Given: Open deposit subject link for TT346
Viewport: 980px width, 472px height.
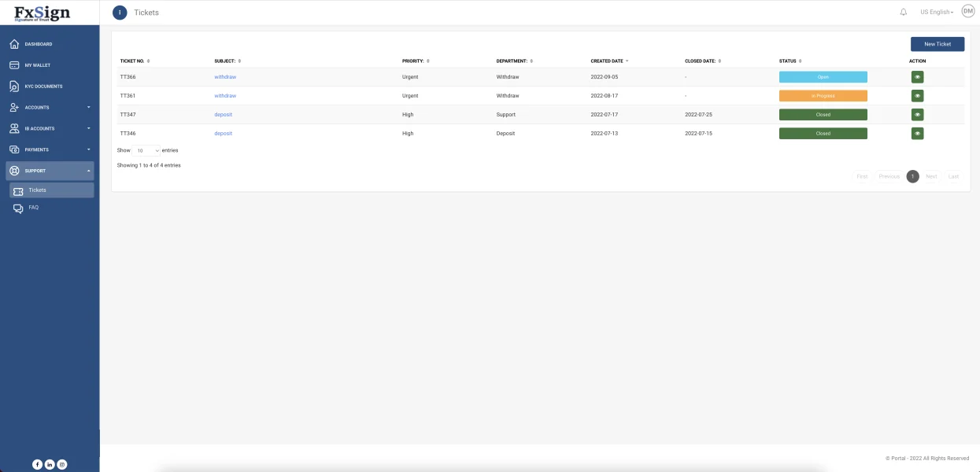Looking at the screenshot, I should point(223,134).
